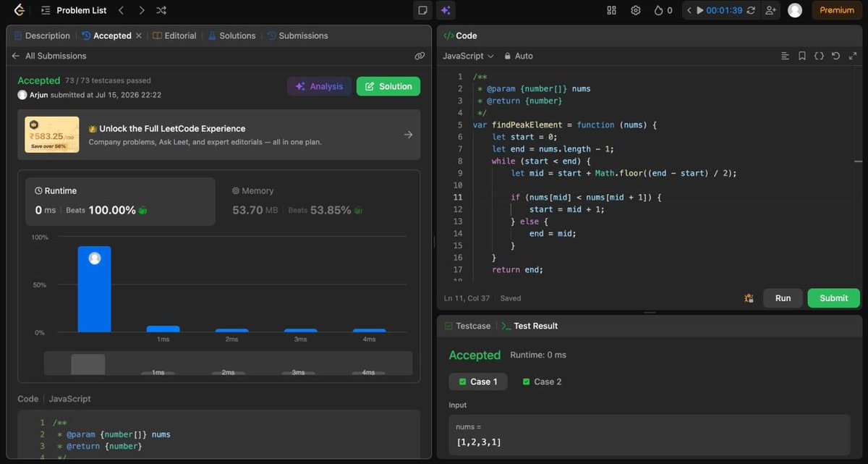
Task: Click the streak flame counter
Action: pyautogui.click(x=663, y=10)
